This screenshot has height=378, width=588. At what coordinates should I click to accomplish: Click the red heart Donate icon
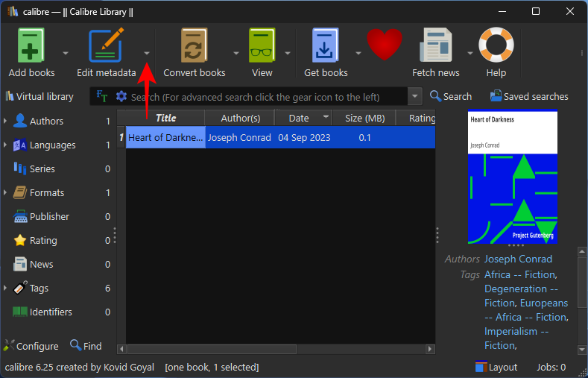click(385, 45)
